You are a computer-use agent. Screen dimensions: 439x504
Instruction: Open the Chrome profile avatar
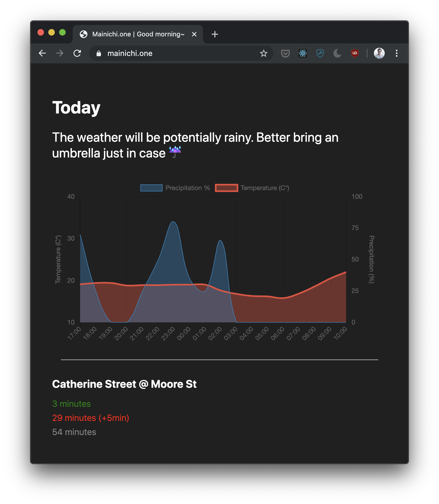[x=379, y=53]
